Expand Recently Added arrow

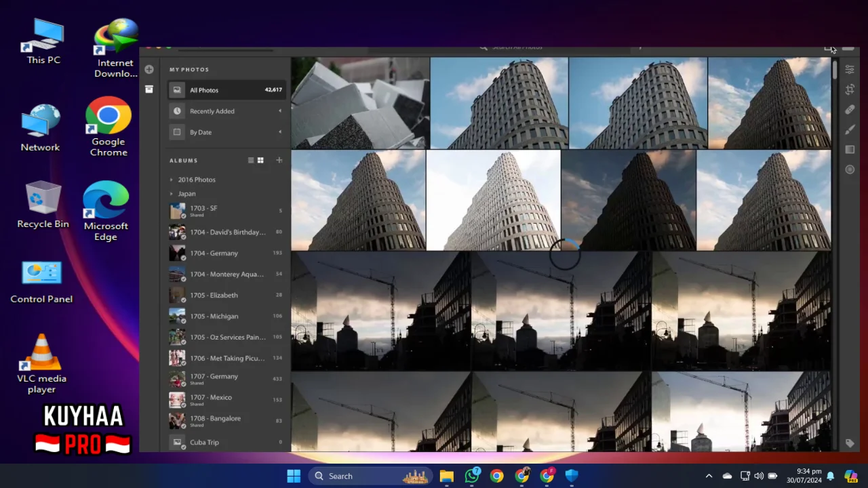coord(280,111)
